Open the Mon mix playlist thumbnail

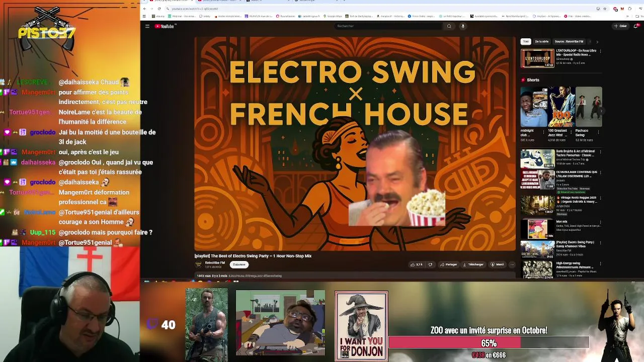[x=537, y=228]
